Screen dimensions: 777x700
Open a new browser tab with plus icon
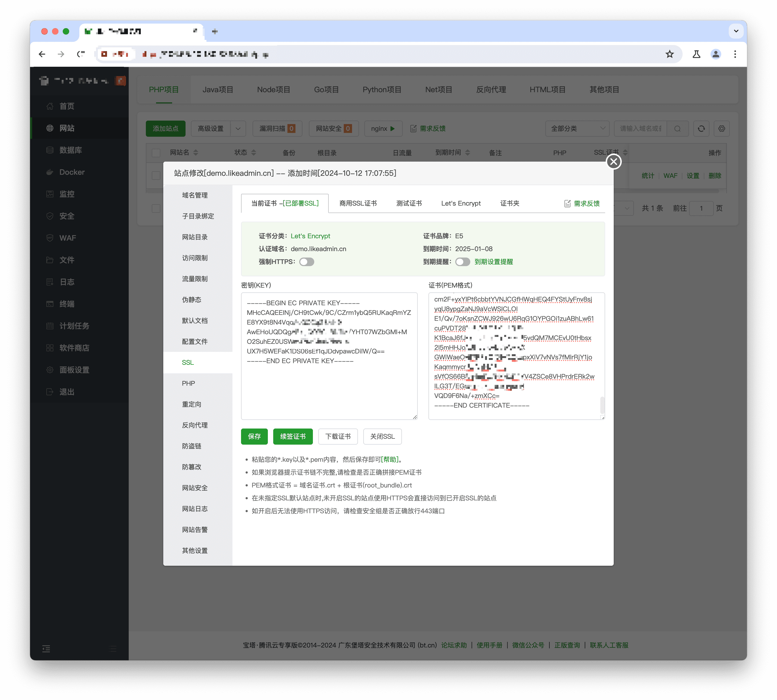click(x=215, y=32)
